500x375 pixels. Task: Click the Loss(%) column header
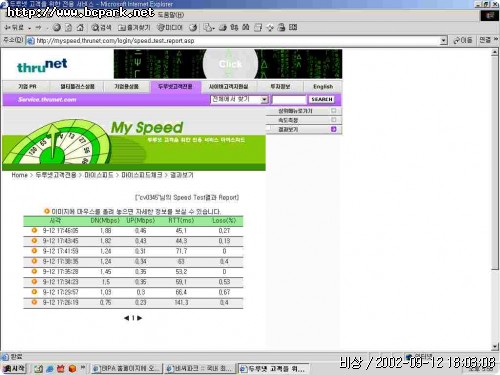(x=224, y=221)
